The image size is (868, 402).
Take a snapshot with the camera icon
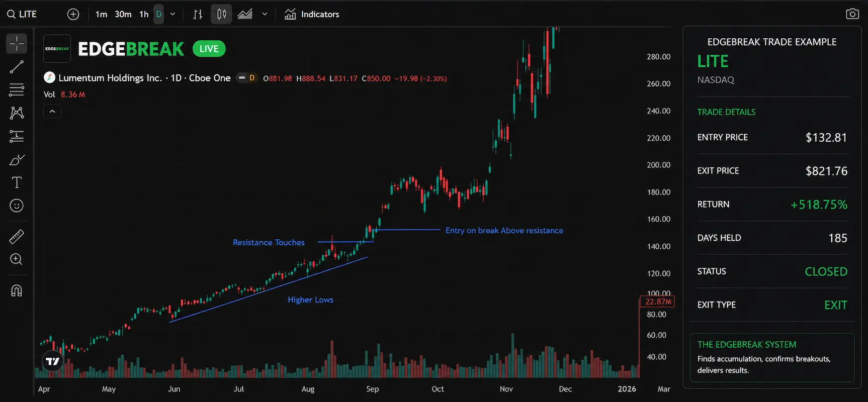[852, 14]
